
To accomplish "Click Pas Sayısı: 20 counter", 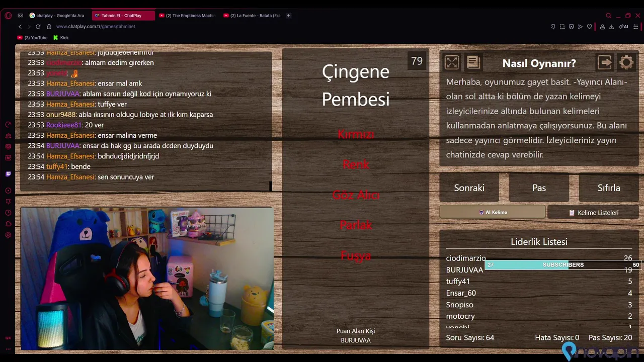I will [610, 338].
